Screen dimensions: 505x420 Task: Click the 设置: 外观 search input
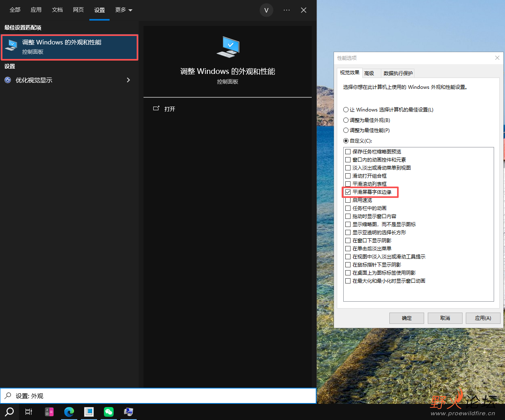158,396
